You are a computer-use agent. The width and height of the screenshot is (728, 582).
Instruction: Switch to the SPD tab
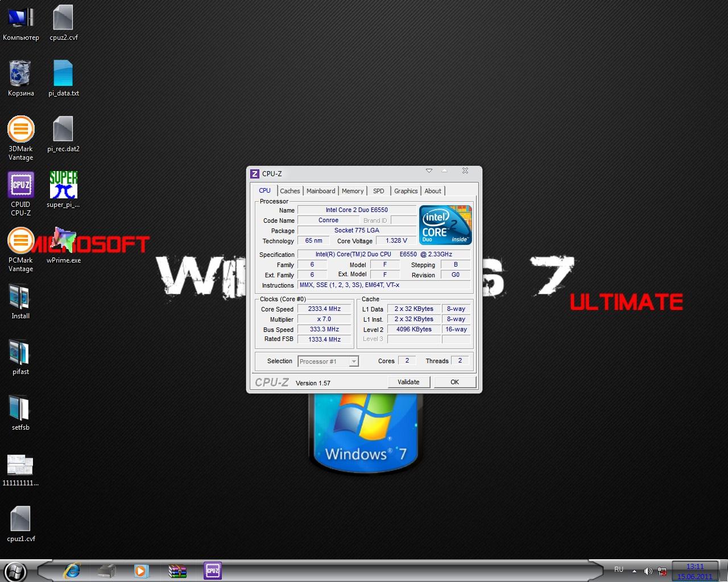[379, 191]
